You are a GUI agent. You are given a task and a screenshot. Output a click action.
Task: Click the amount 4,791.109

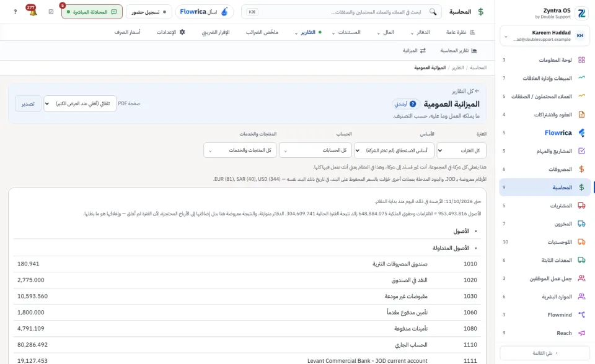[31, 328]
